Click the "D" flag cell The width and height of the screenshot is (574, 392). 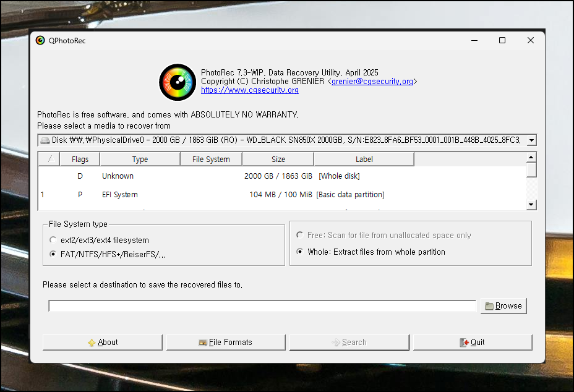(80, 176)
